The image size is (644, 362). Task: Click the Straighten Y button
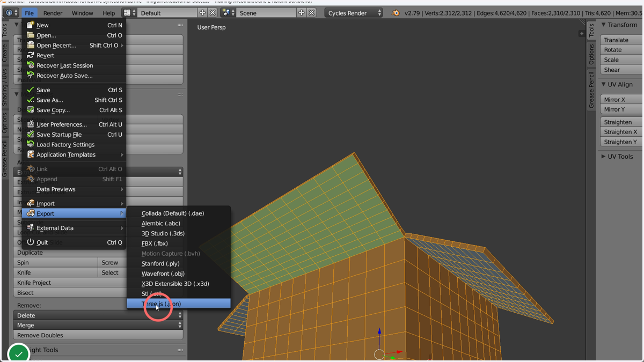(621, 142)
